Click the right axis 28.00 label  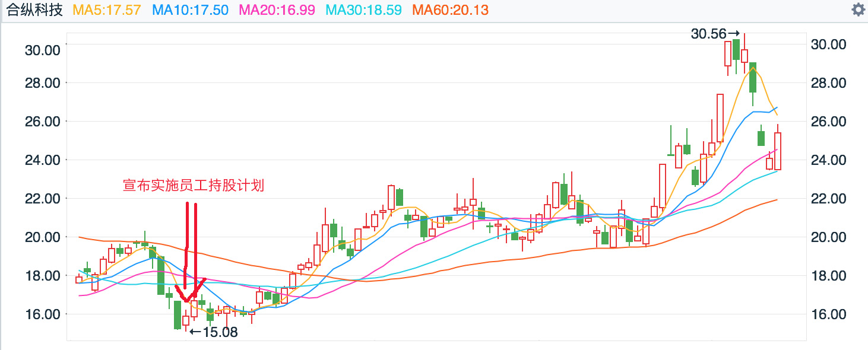coord(828,82)
